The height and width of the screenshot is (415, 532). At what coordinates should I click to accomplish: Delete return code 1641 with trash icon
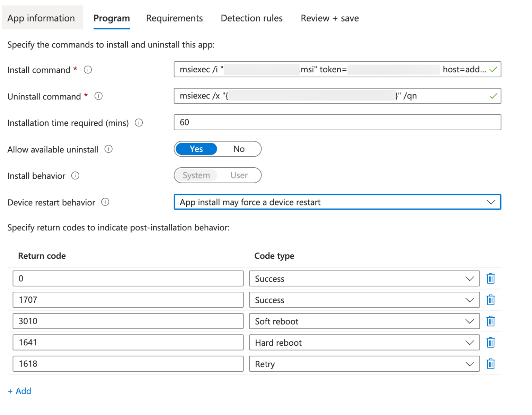(490, 342)
